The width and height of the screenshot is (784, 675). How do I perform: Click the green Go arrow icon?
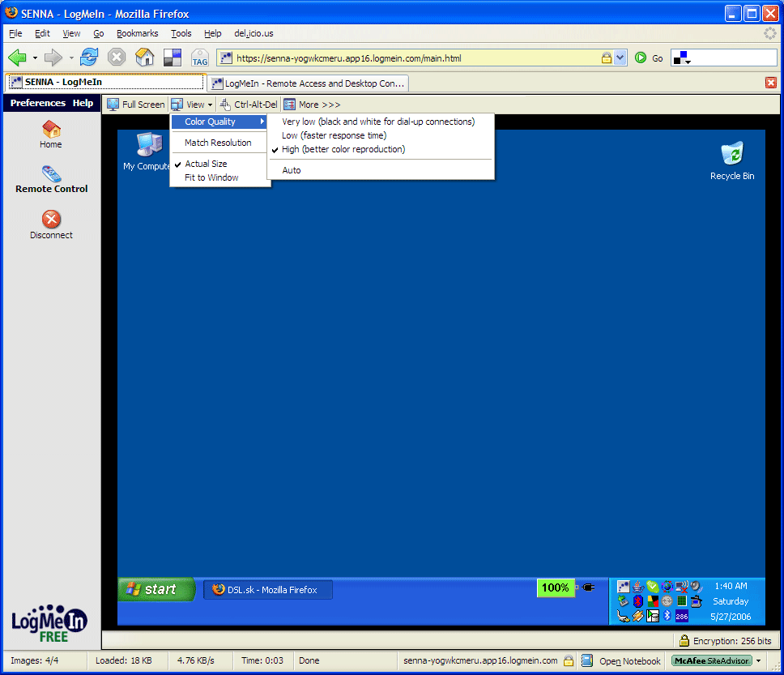641,58
